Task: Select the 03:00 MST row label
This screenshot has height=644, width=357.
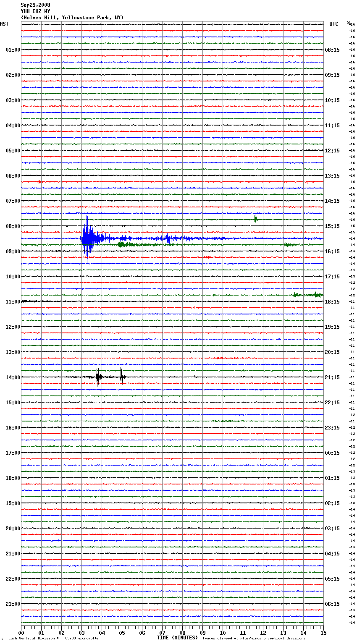Action: coord(13,100)
